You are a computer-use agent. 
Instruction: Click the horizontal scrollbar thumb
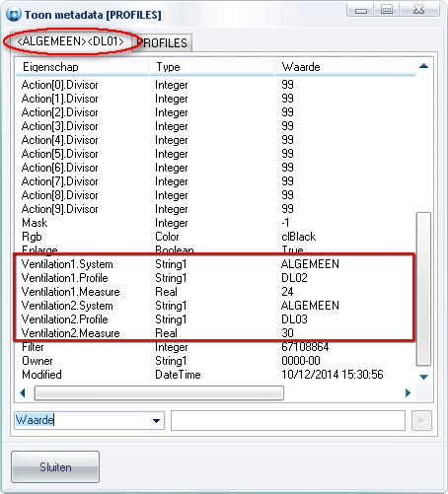pos(159,393)
